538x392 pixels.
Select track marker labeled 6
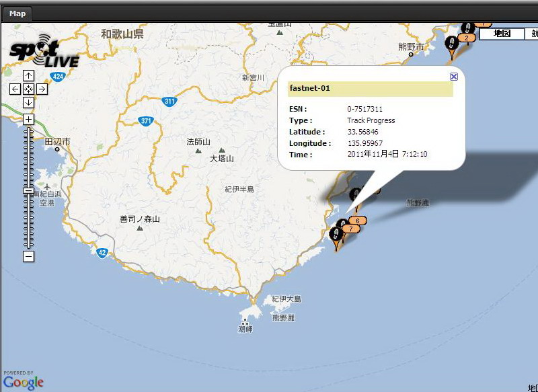pyautogui.click(x=359, y=221)
